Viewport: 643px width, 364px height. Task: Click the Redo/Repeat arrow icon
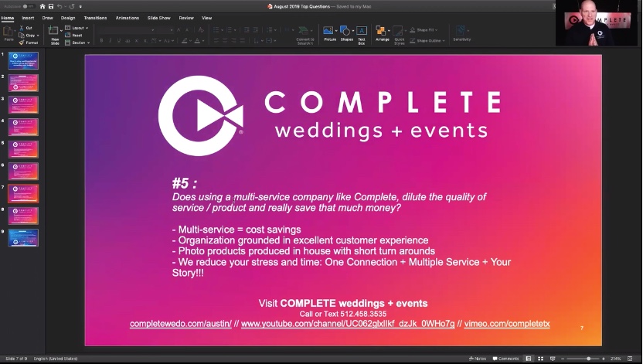[72, 6]
